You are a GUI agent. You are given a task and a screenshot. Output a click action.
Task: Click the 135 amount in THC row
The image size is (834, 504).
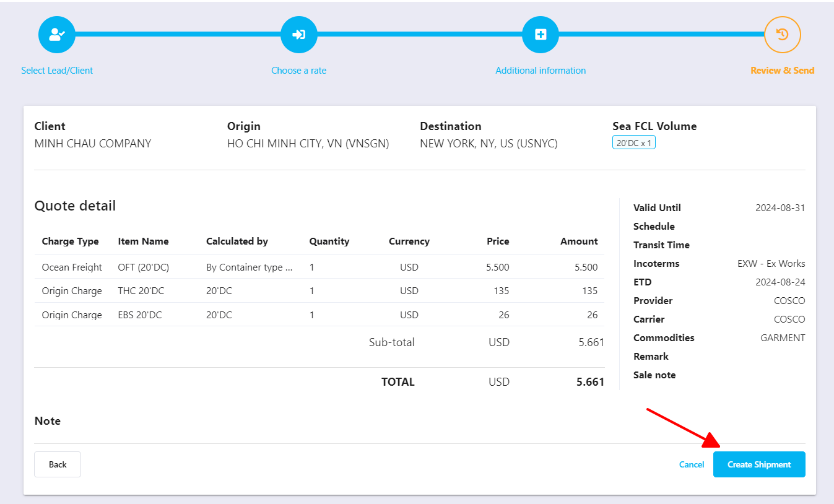point(590,291)
